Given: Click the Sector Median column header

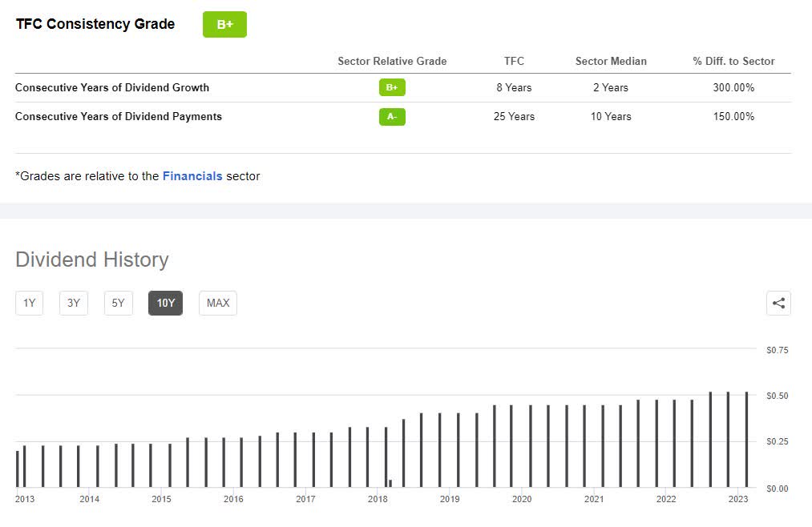Looking at the screenshot, I should [611, 61].
